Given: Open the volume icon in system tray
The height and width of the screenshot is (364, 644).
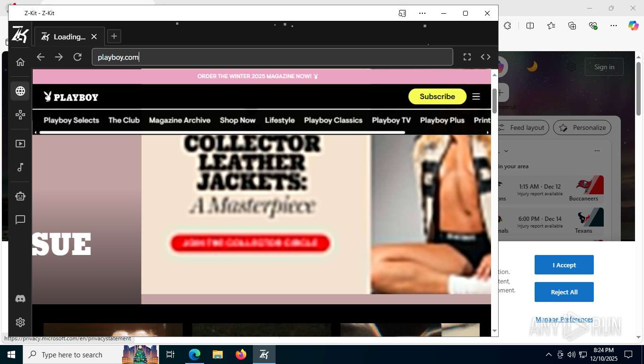Looking at the screenshot, I should click(x=572, y=355).
